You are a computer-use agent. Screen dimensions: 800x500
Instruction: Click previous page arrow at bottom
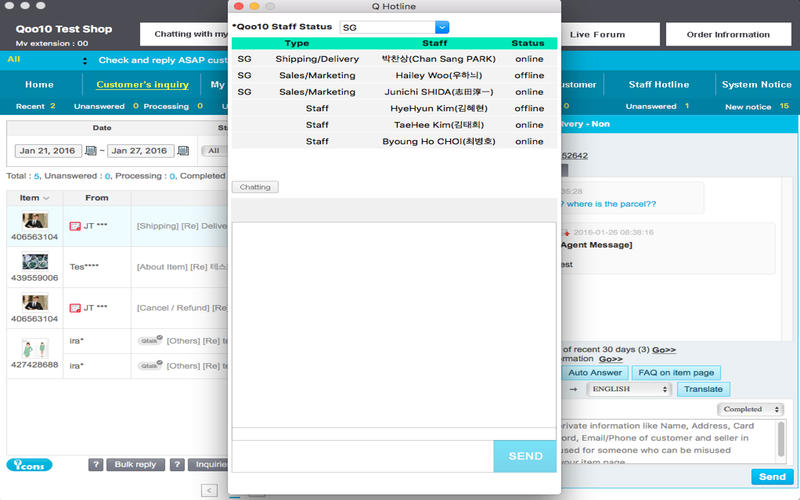pyautogui.click(x=209, y=490)
